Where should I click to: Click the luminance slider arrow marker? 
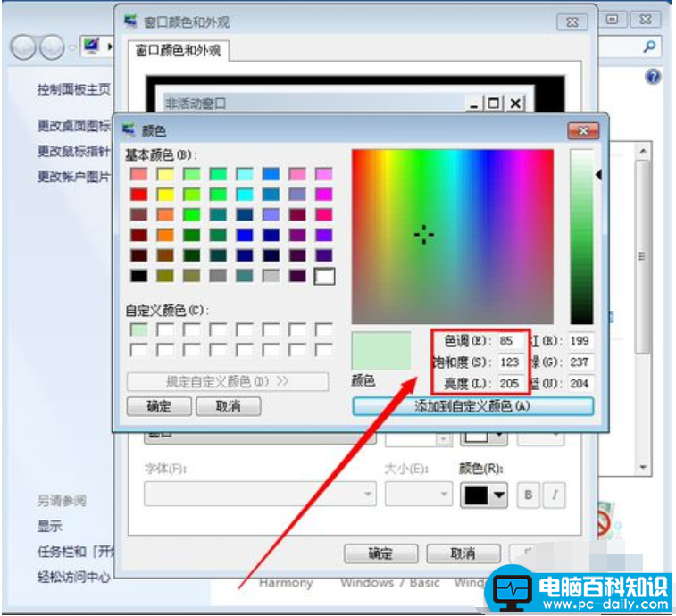pos(598,175)
